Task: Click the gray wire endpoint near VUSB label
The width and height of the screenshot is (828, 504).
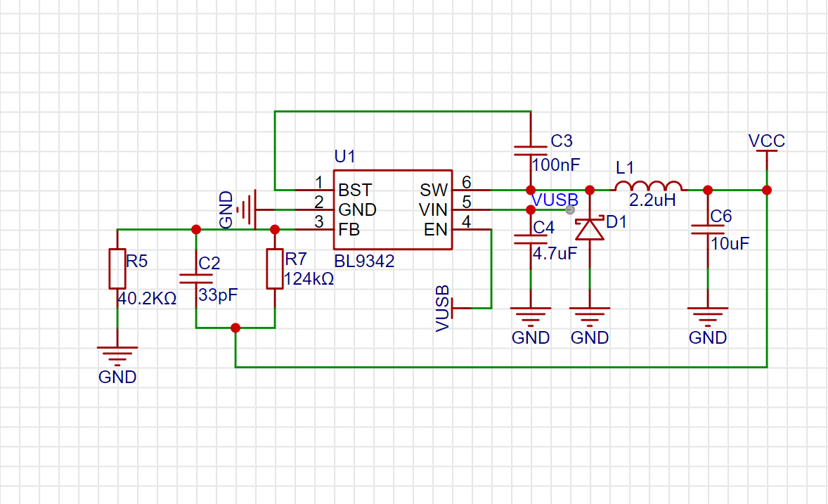Action: [570, 209]
